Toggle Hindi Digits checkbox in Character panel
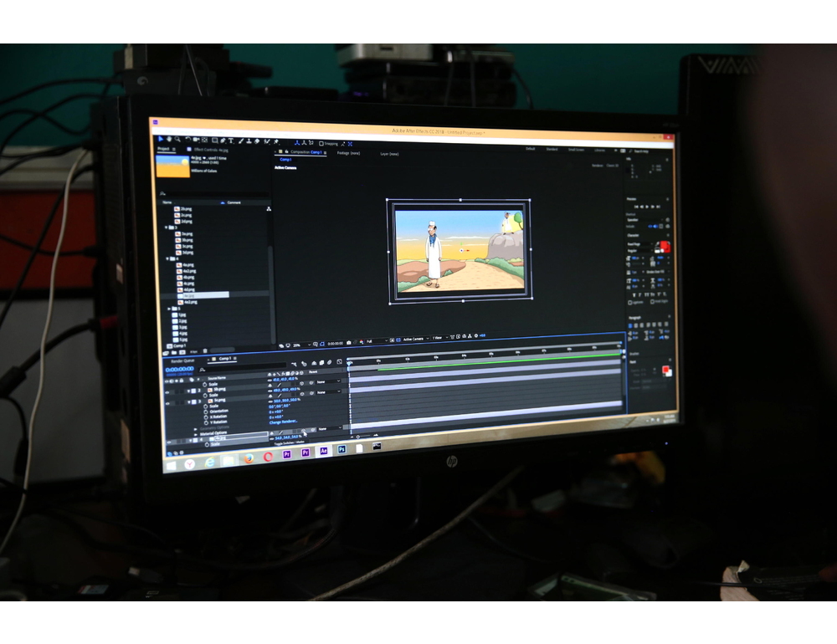This screenshot has height=644, width=837. click(x=652, y=302)
